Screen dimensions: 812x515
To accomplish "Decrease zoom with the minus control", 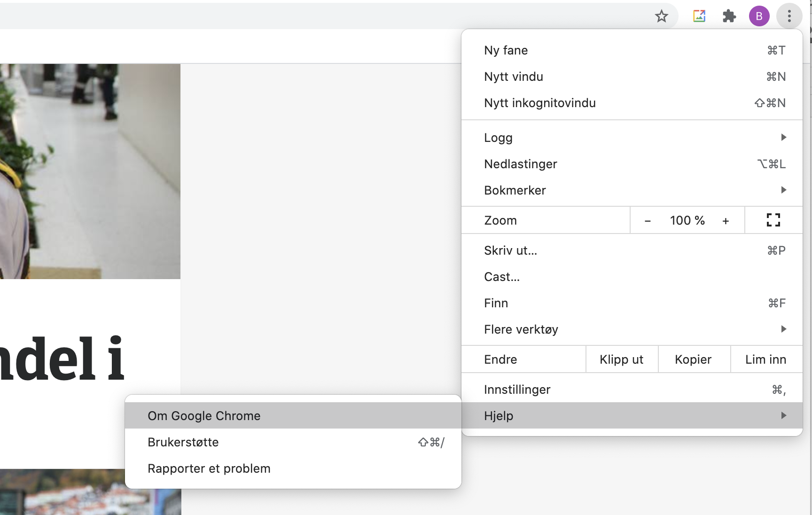I will tap(648, 220).
